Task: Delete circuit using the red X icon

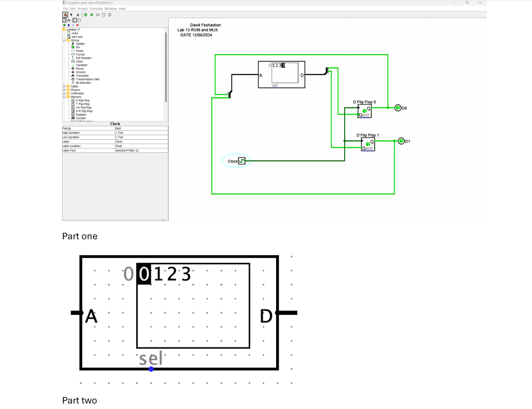Action: (x=77, y=25)
